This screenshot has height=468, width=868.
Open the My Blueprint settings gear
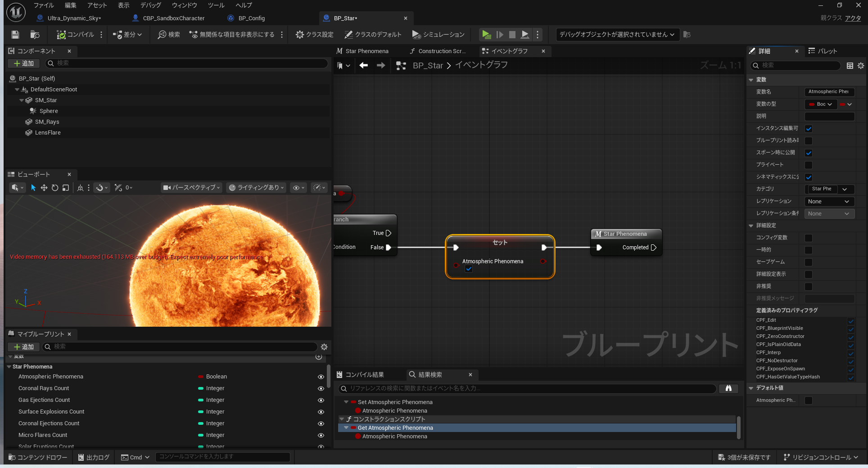coord(324,347)
